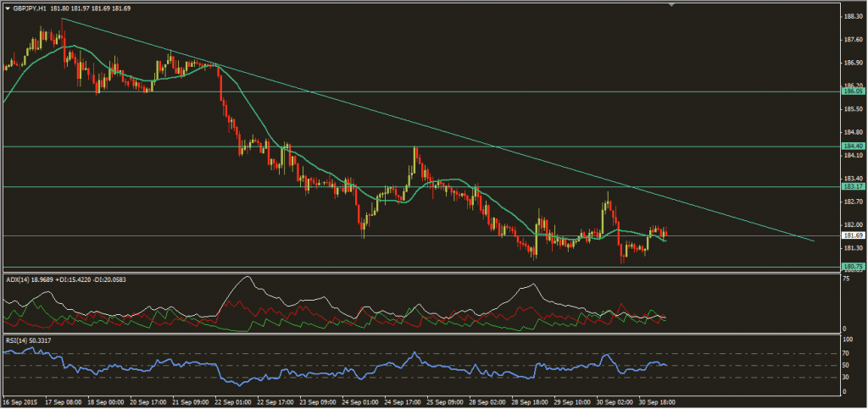Click the current price label 181.69
868x409 pixels.
(x=853, y=235)
